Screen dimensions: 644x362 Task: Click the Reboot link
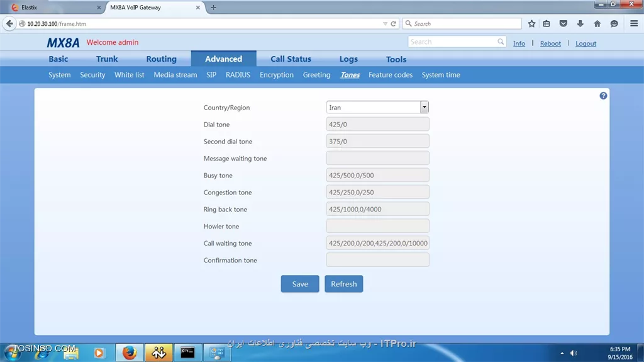(x=550, y=43)
